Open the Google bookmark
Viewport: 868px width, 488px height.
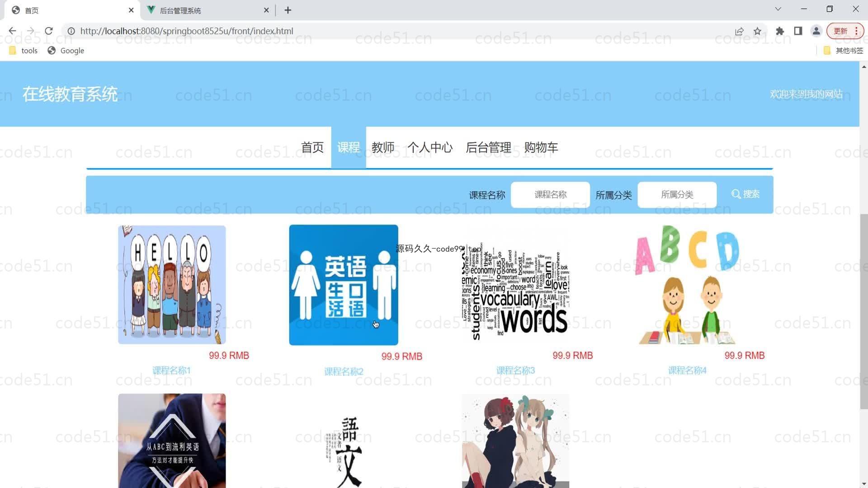coord(66,51)
